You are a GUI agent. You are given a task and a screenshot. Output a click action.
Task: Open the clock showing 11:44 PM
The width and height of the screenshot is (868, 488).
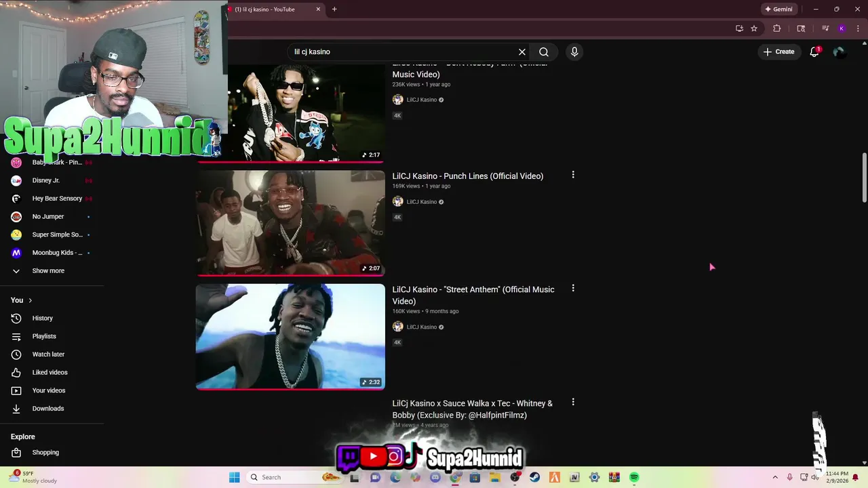(837, 477)
